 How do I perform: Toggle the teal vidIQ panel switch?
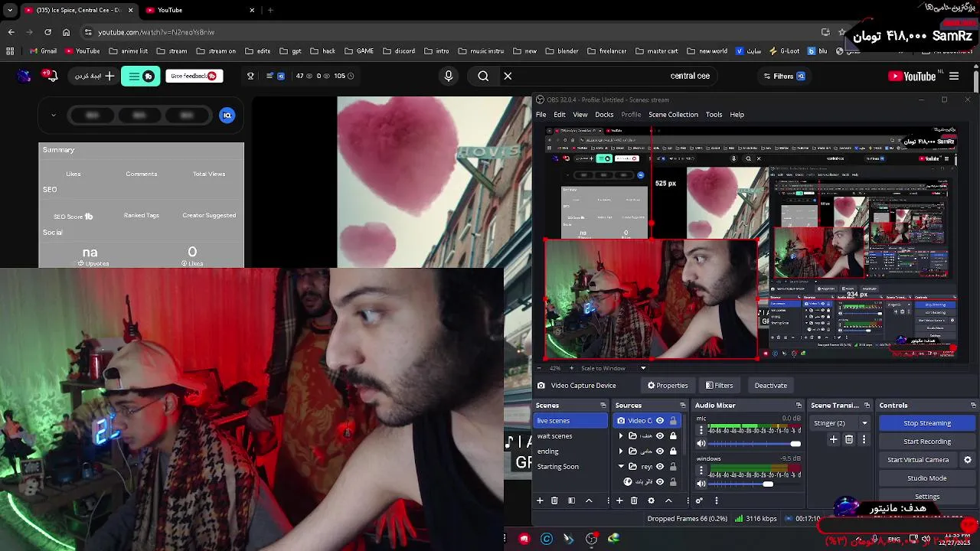coord(141,76)
